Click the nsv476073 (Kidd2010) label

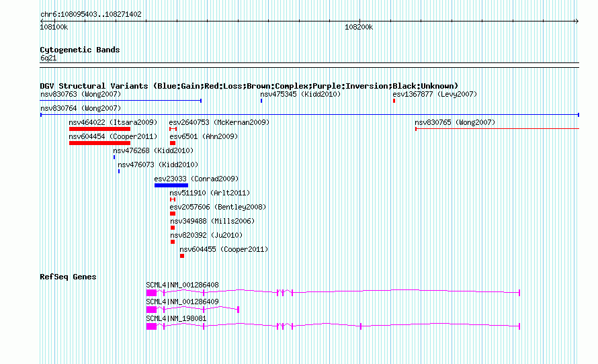[x=158, y=165]
